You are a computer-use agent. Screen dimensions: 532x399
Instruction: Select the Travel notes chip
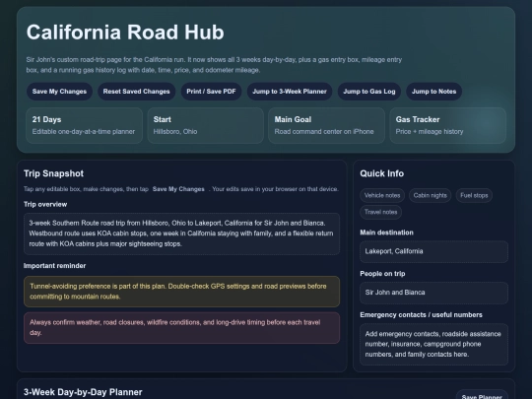(x=380, y=212)
